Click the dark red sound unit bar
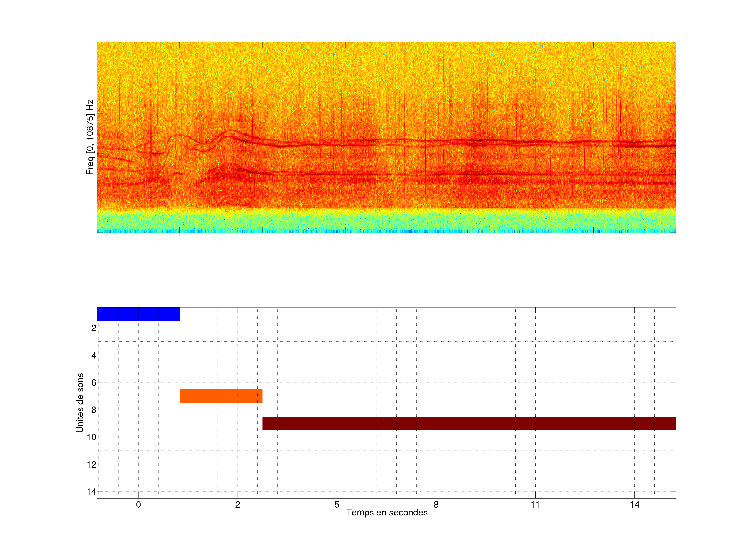747x560 pixels. click(469, 423)
